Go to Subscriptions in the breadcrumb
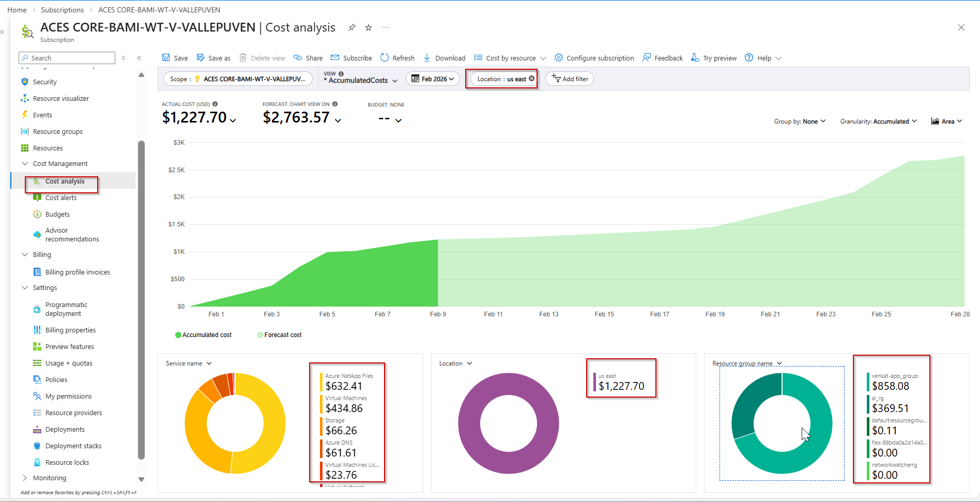 coord(62,10)
